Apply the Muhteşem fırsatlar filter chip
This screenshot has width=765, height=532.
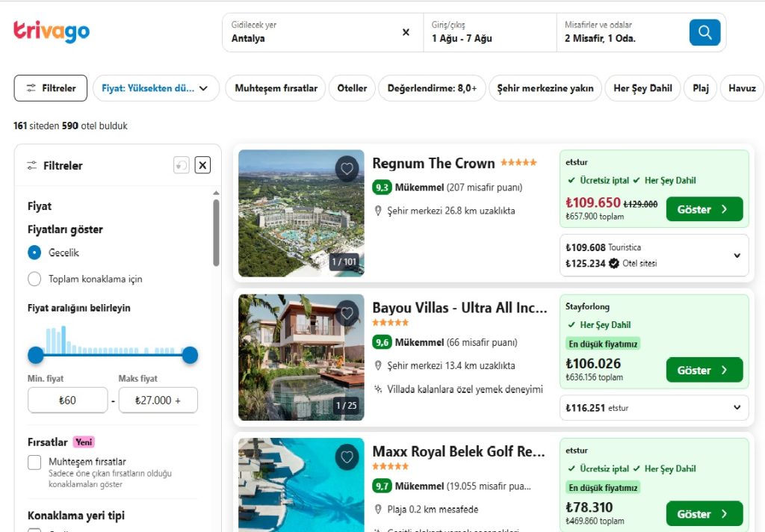(x=276, y=88)
